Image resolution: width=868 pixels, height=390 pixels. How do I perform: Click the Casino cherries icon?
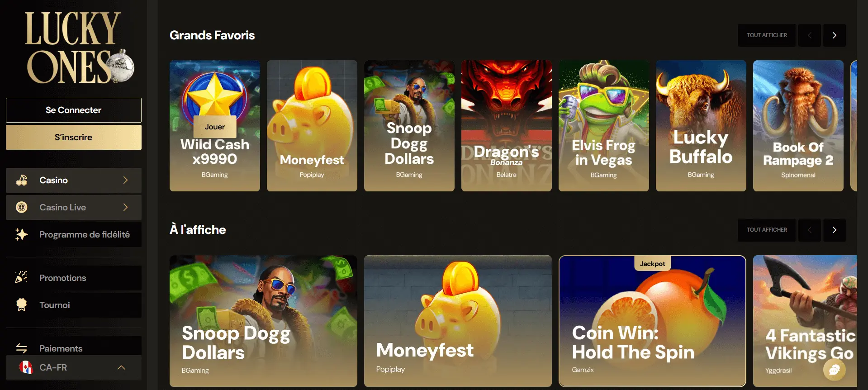[x=22, y=180]
